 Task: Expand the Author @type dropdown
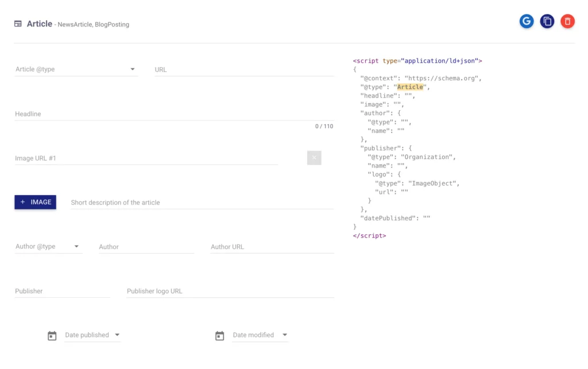pos(48,247)
